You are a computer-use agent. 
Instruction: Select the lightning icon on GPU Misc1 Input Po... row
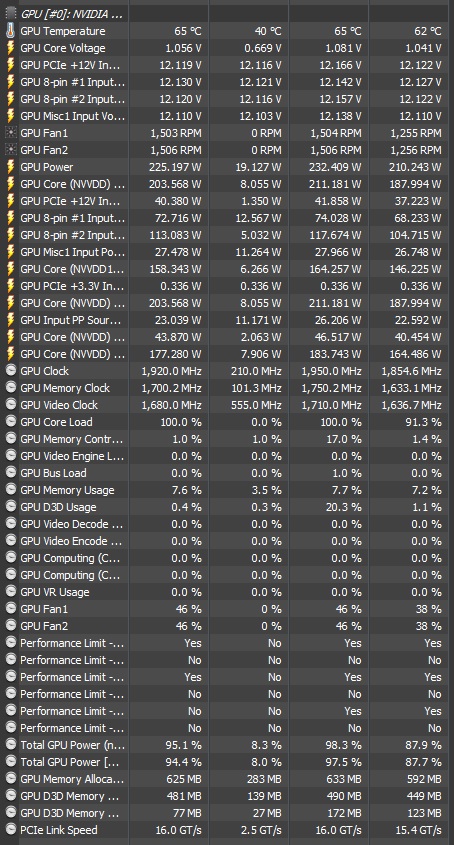click(x=11, y=252)
